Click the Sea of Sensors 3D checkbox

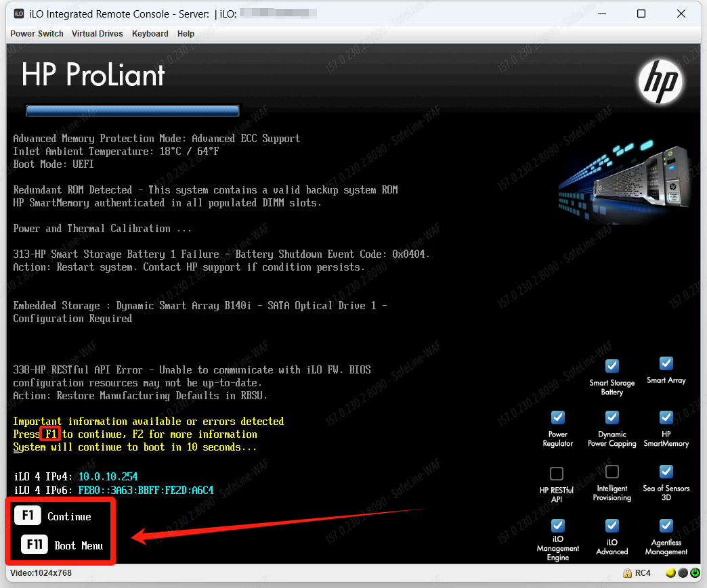coord(666,472)
